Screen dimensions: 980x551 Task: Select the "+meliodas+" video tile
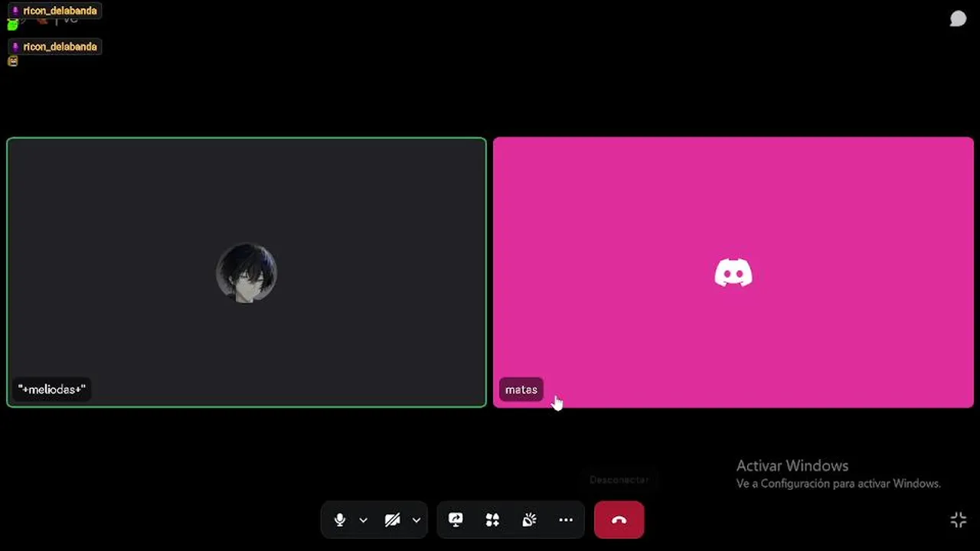(247, 272)
